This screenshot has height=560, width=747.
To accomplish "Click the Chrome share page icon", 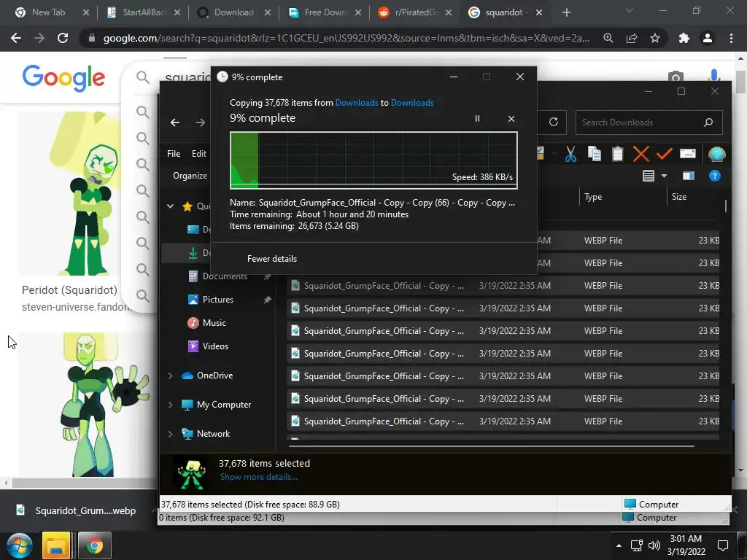I will click(632, 38).
